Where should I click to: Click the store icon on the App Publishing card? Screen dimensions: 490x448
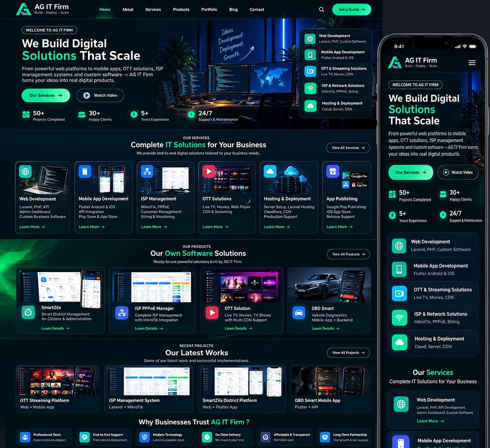tap(333, 172)
